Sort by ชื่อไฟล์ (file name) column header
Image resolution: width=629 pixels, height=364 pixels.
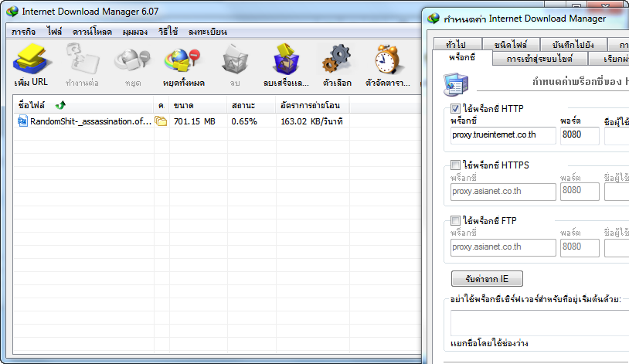point(83,105)
